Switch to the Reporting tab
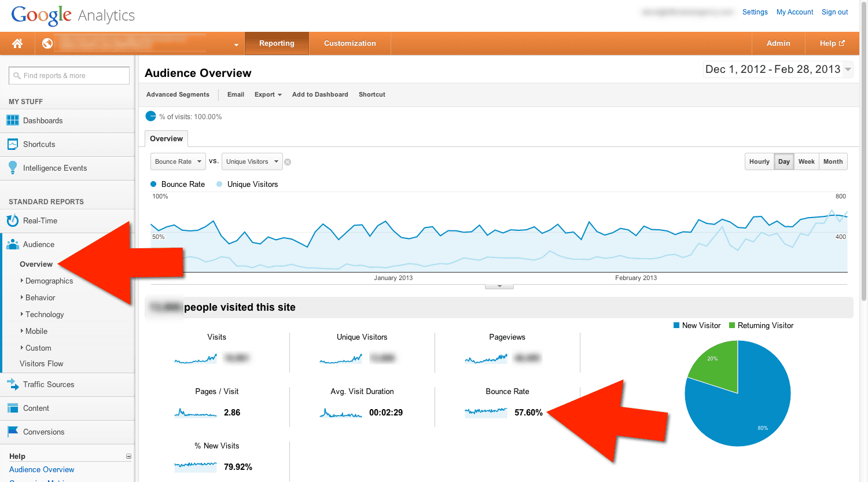This screenshot has width=868, height=482. pos(277,43)
